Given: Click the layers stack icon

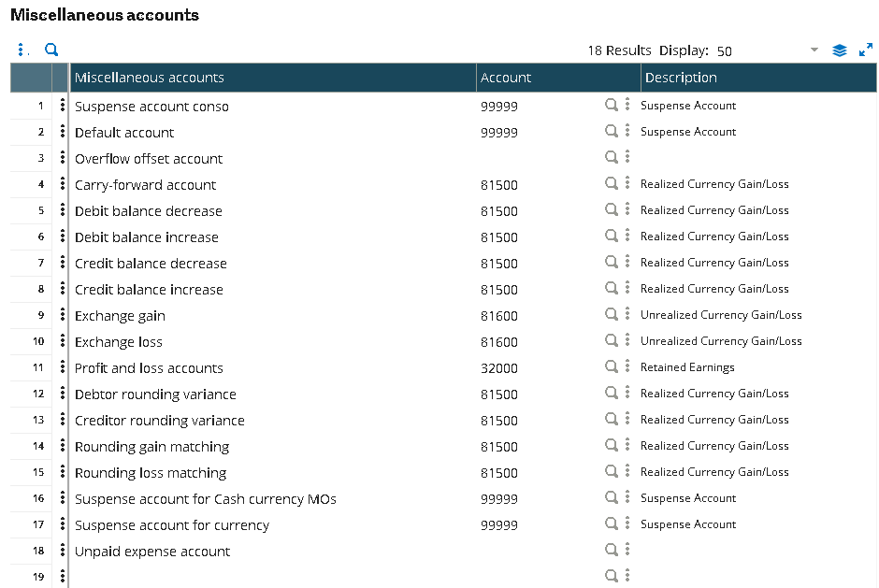Looking at the screenshot, I should click(x=839, y=50).
